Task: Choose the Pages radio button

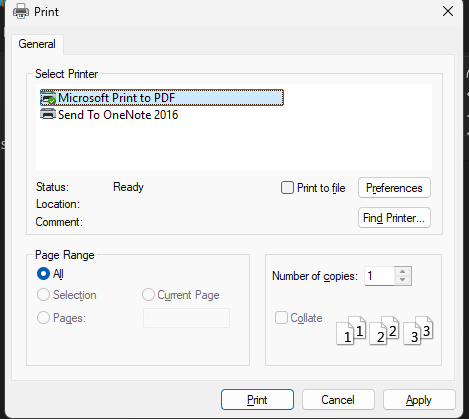Action: click(x=43, y=318)
